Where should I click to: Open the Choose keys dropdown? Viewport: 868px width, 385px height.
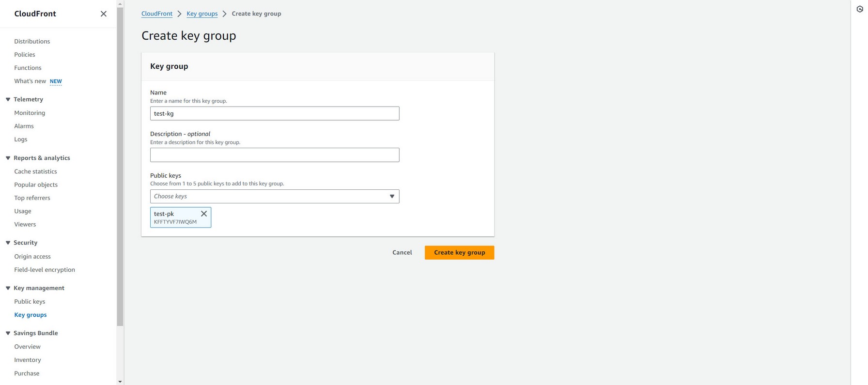(x=274, y=196)
